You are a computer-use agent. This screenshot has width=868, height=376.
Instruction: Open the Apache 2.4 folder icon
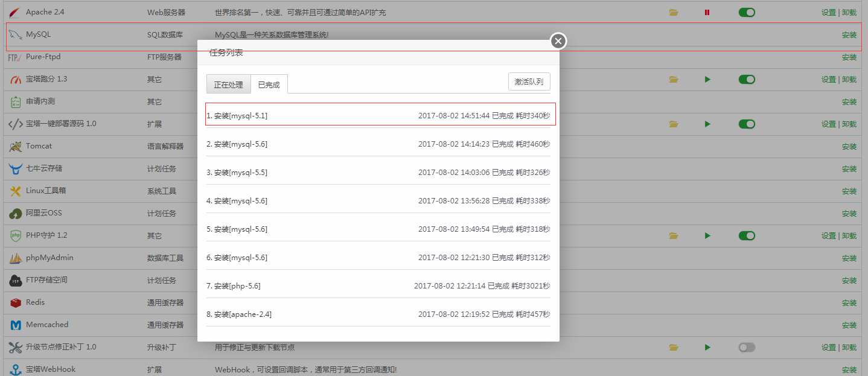coord(674,13)
